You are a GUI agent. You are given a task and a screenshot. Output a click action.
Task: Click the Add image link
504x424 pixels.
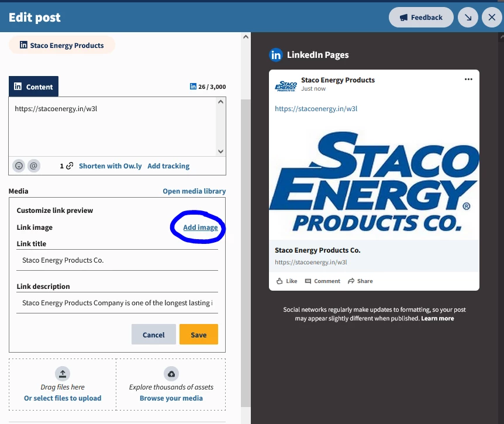[x=200, y=227]
